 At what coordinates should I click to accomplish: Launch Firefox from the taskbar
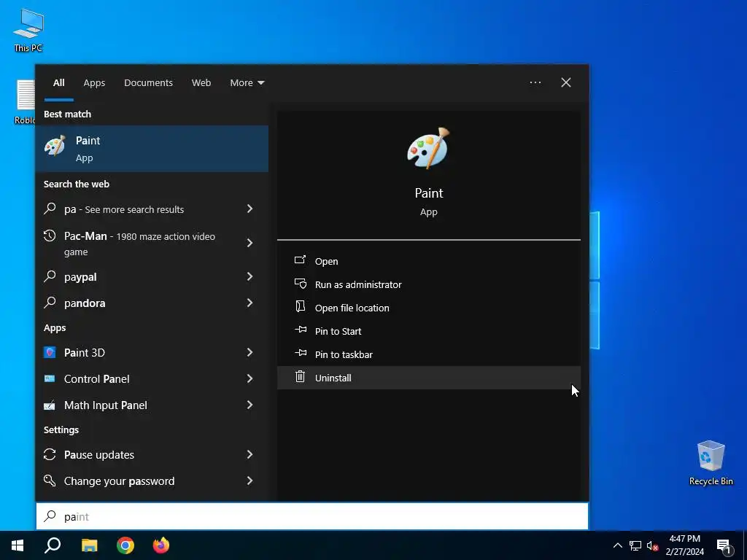click(x=161, y=545)
